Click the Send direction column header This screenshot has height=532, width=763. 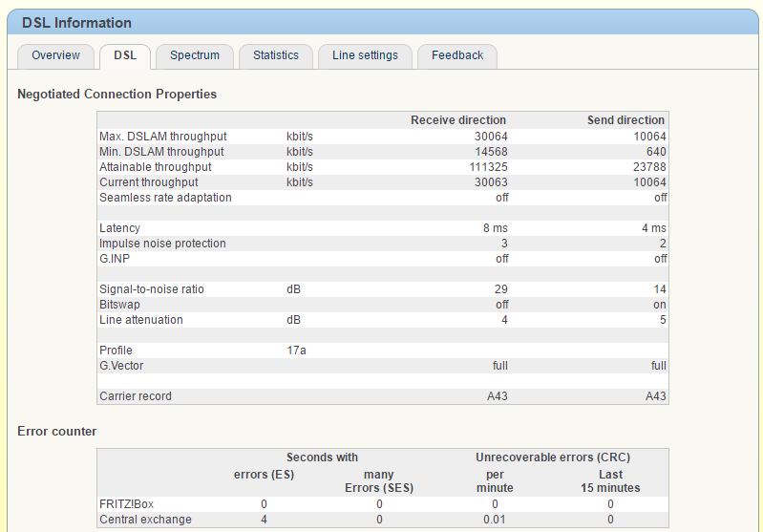coord(625,120)
